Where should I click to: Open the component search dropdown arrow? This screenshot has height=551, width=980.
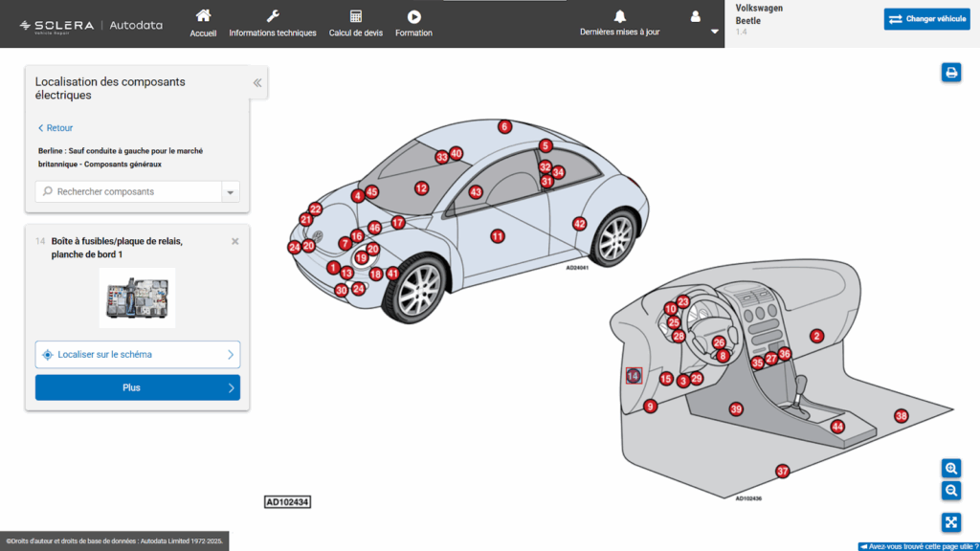(230, 191)
